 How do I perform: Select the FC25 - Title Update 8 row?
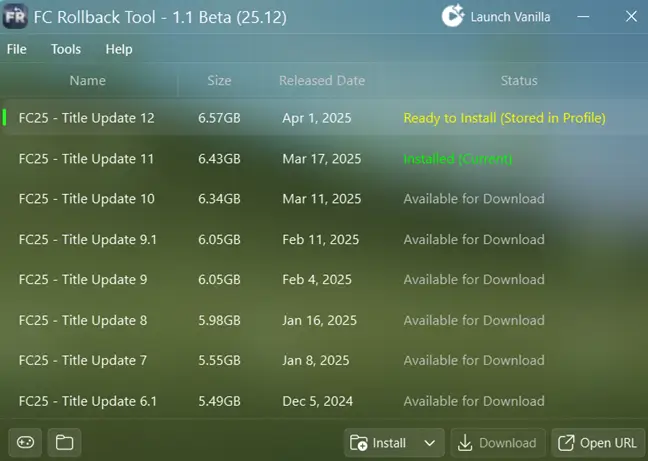pos(324,320)
